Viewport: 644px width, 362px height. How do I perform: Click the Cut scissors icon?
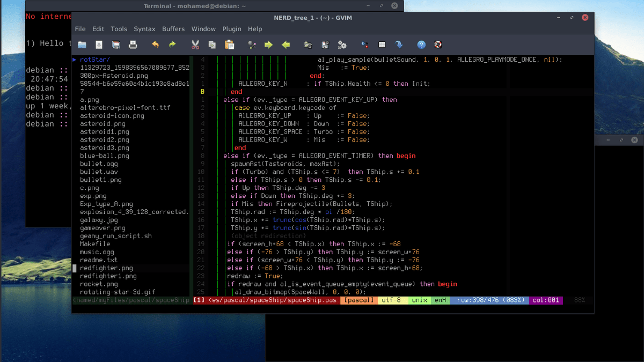coord(195,45)
